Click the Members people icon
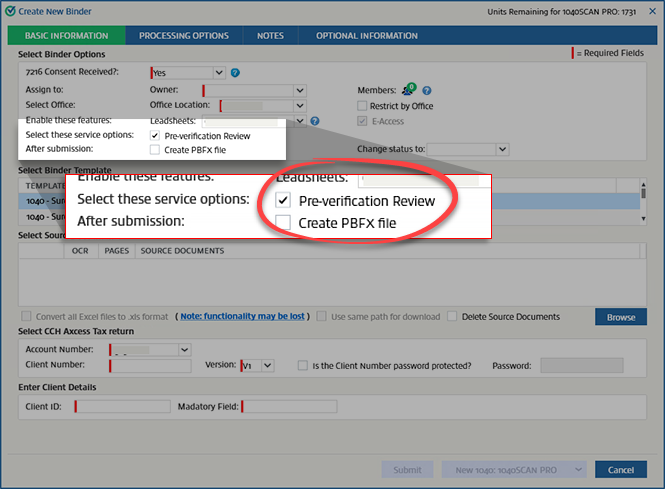The image size is (665, 489). (410, 90)
